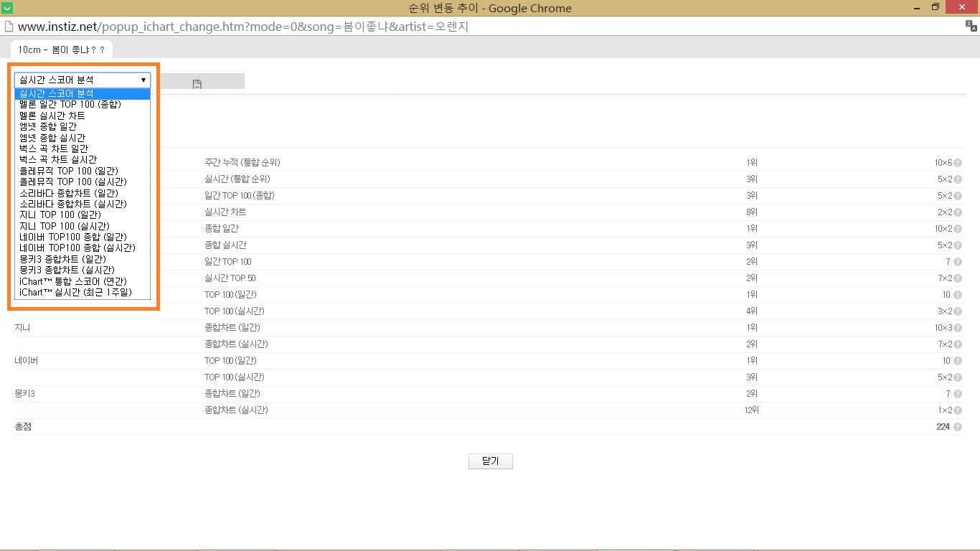Click help icon in 네이버 TOP 100 (일간) row

click(x=958, y=361)
